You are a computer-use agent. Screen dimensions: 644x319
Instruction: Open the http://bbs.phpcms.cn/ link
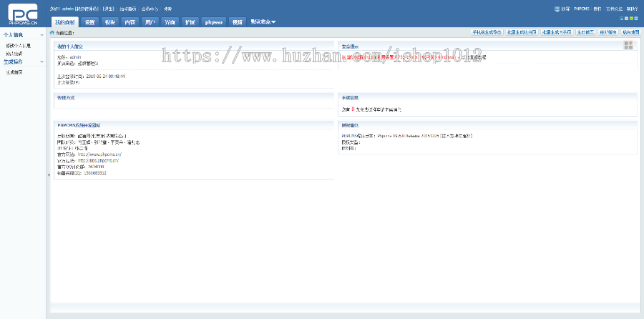tap(98, 161)
